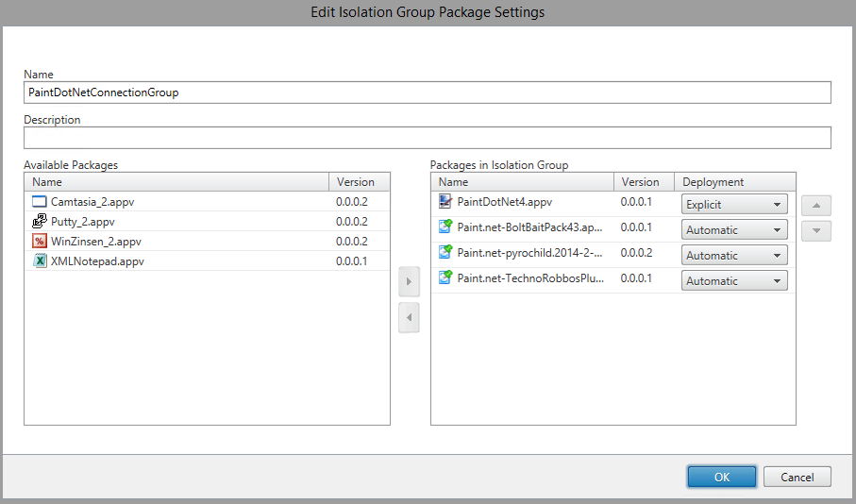Sort Isolation Group list by Name column
Viewport: 856px width, 504px height.
click(x=523, y=182)
